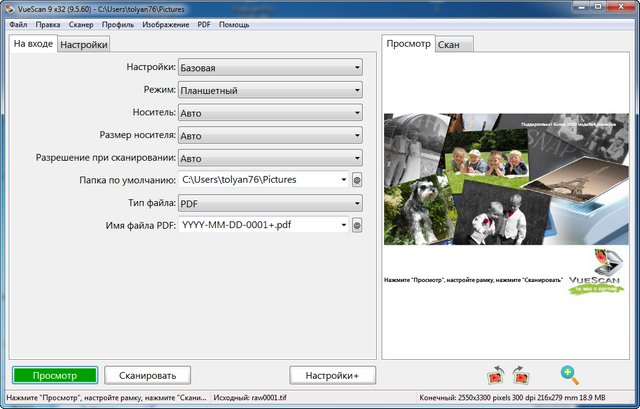This screenshot has width=640, height=409.
Task: Click the VueScan title bar app icon
Action: (9, 8)
